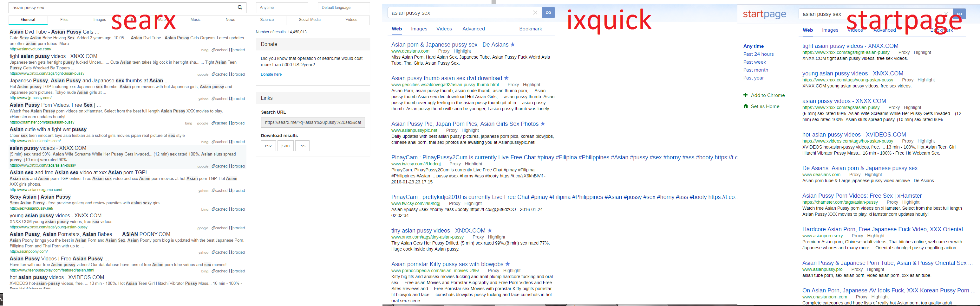This screenshot has height=306, width=980.
Task: Switch to the searx Music tab
Action: click(196, 20)
